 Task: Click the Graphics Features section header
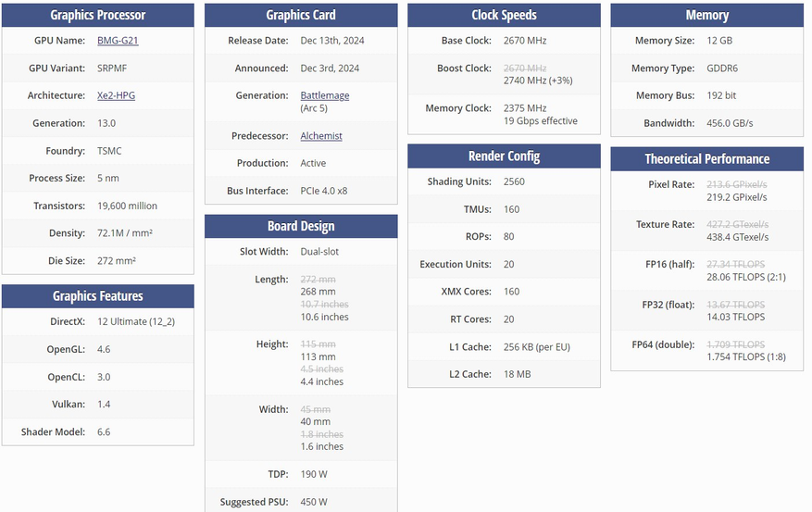click(x=98, y=296)
